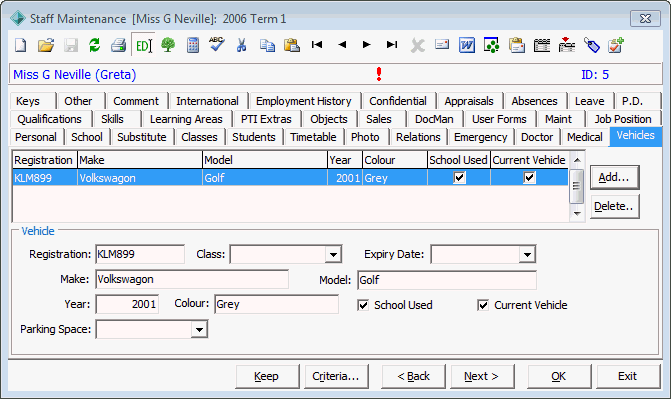
Task: Click the vehicle list scrollbar thumb
Action: 576,186
